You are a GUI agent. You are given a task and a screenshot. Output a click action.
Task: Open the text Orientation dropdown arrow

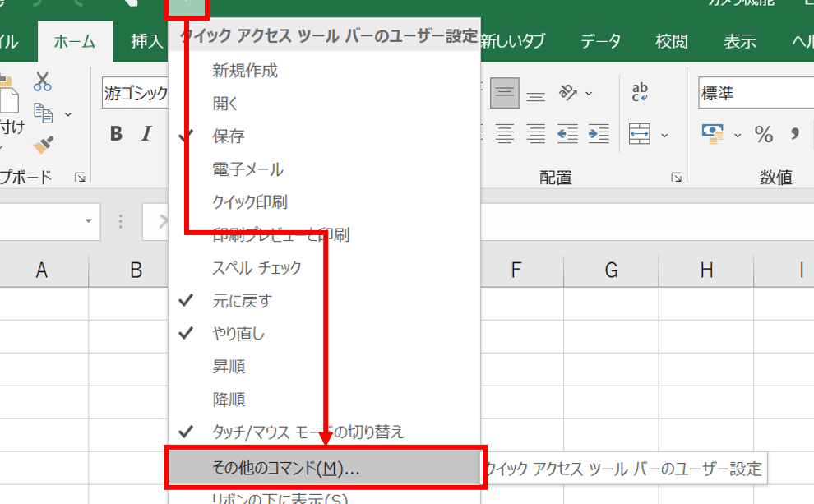tap(590, 93)
